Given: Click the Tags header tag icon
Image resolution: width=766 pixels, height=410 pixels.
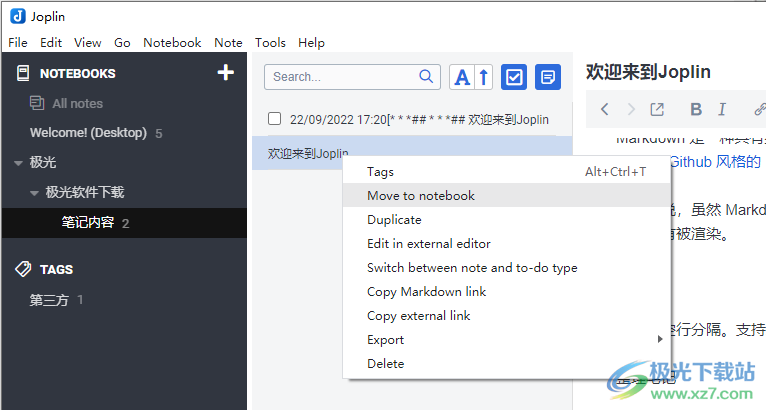Looking at the screenshot, I should [23, 269].
